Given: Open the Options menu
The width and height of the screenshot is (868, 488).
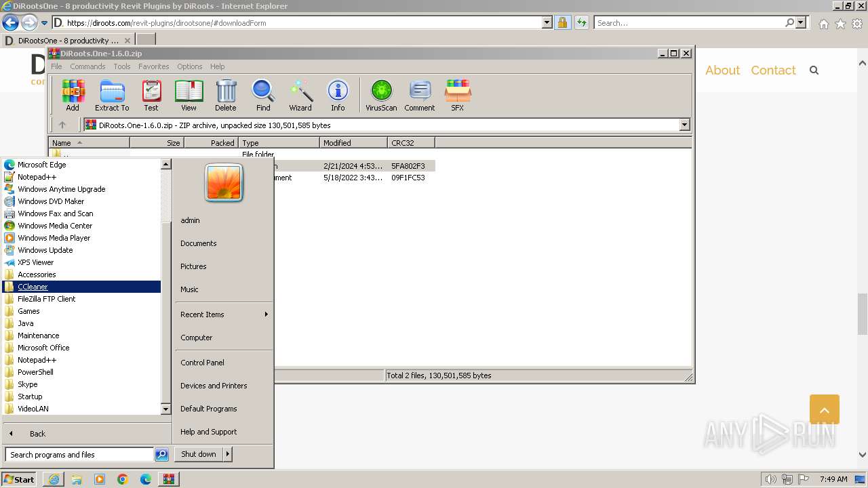Looking at the screenshot, I should [x=190, y=66].
